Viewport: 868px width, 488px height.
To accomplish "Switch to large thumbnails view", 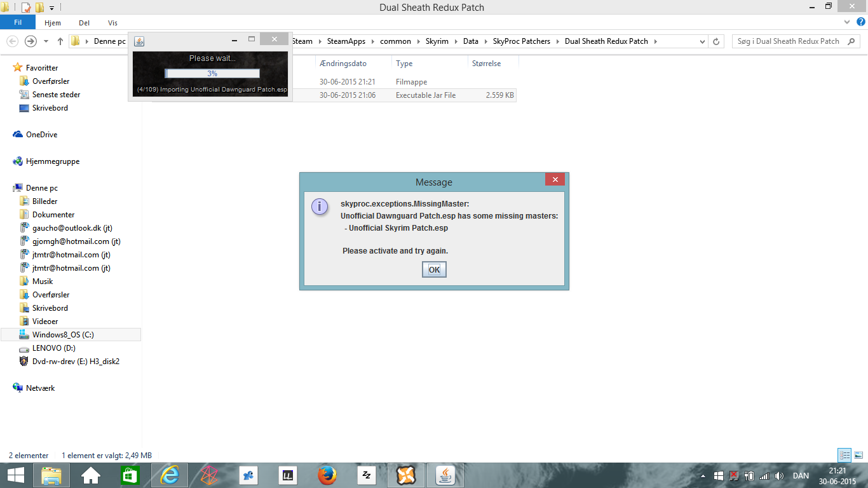I will coord(858,455).
